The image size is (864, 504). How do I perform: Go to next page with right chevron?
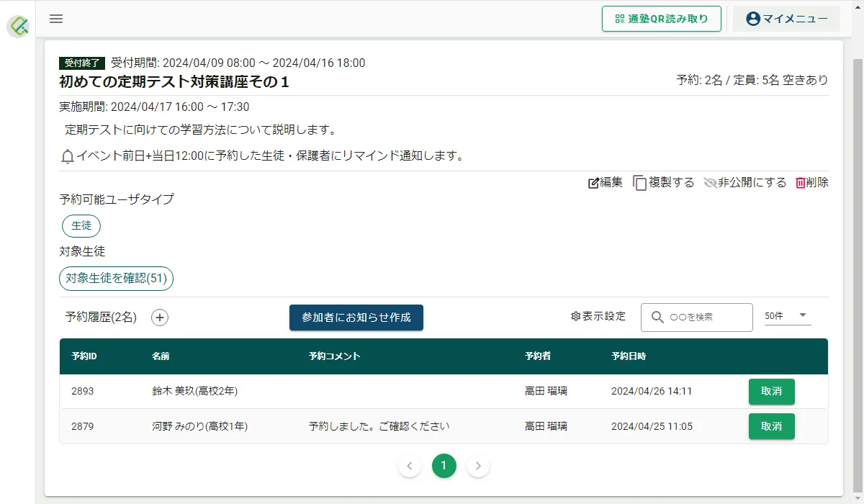(x=478, y=466)
